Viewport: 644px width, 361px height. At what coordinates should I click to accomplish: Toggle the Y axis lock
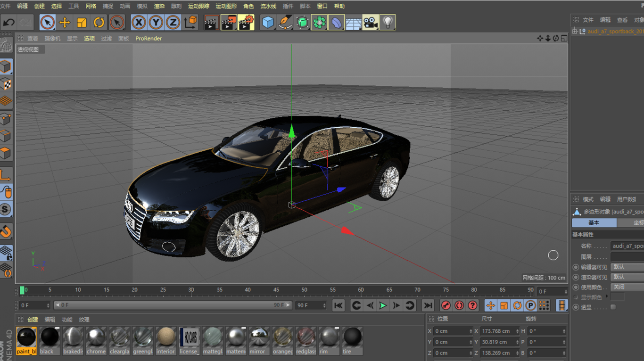click(156, 22)
